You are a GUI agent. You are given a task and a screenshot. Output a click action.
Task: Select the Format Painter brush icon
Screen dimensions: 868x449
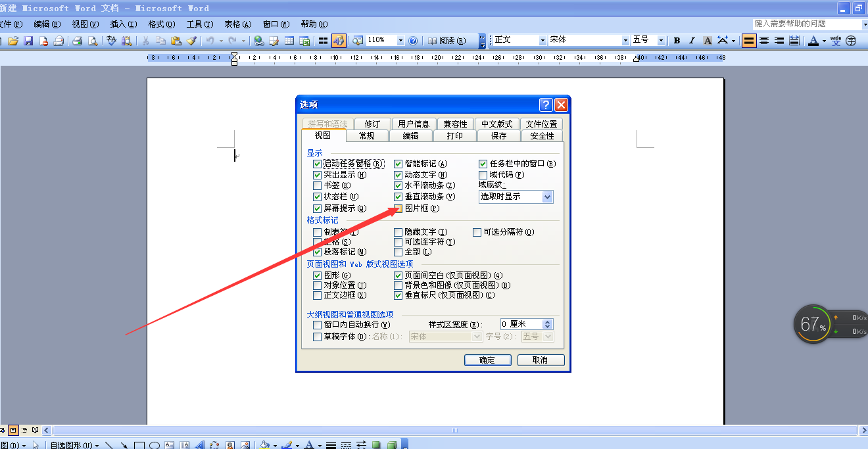(x=191, y=41)
